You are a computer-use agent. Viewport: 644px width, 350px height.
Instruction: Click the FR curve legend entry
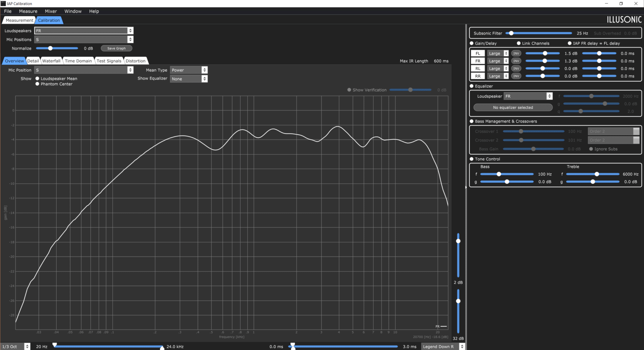click(441, 327)
